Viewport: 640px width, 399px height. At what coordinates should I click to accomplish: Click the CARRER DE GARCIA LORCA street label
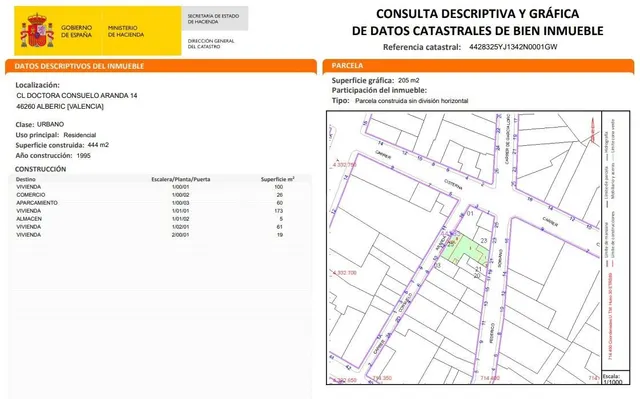coord(507,140)
